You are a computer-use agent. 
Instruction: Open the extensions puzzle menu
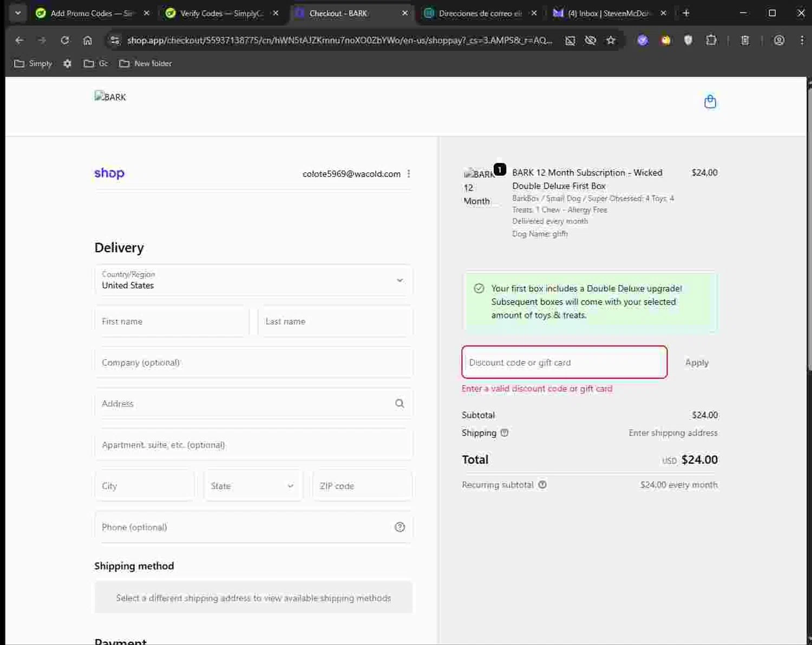click(711, 40)
